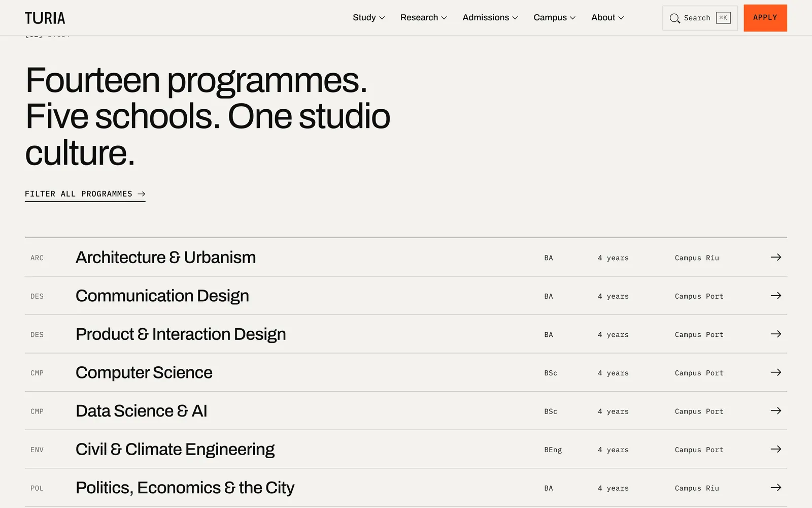Click the magnifier search icon

click(674, 18)
